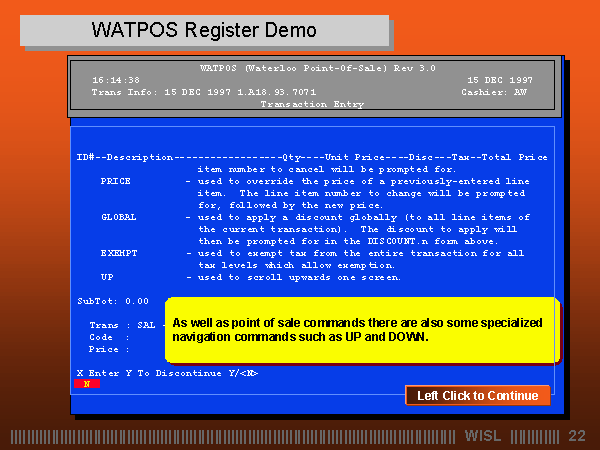Click the Enter Y To Discontinue prompt

pyautogui.click(x=168, y=372)
